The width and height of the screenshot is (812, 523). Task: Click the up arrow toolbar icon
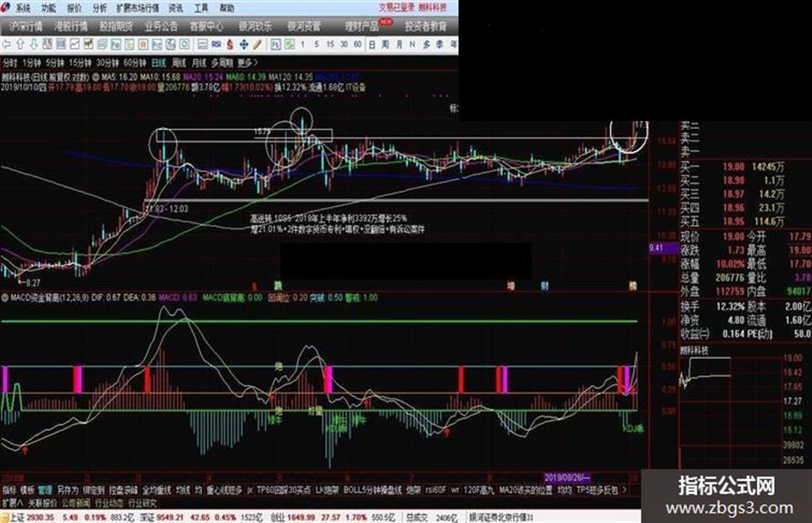[21, 45]
